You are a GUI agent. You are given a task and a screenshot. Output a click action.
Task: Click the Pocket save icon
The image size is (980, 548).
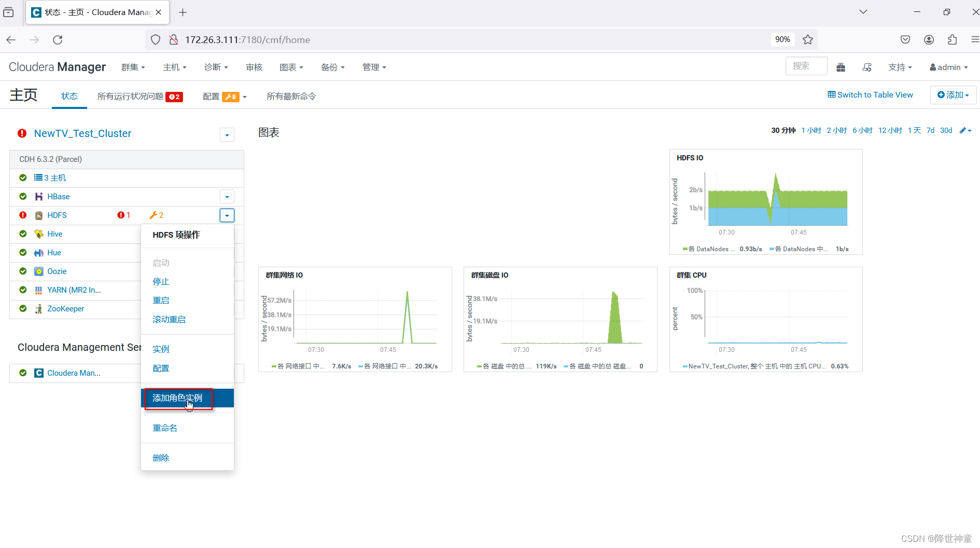coord(905,39)
